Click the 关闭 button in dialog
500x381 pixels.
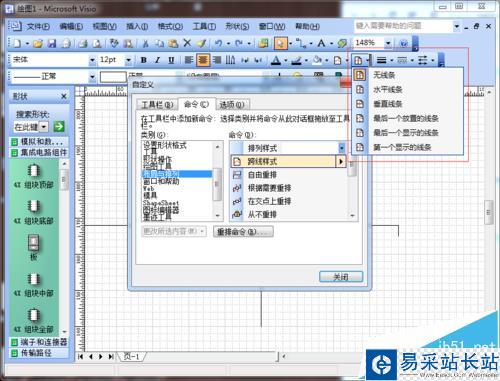click(341, 277)
